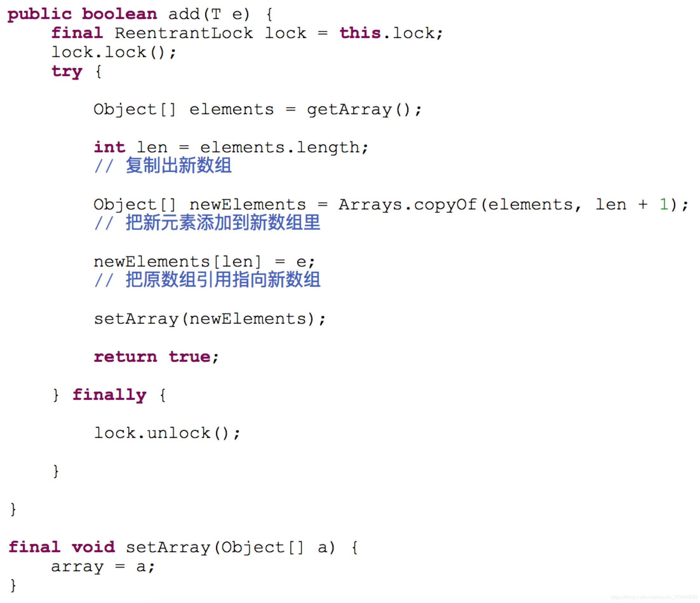Click the 'int' keyword before len
The width and height of the screenshot is (700, 603).
[110, 148]
